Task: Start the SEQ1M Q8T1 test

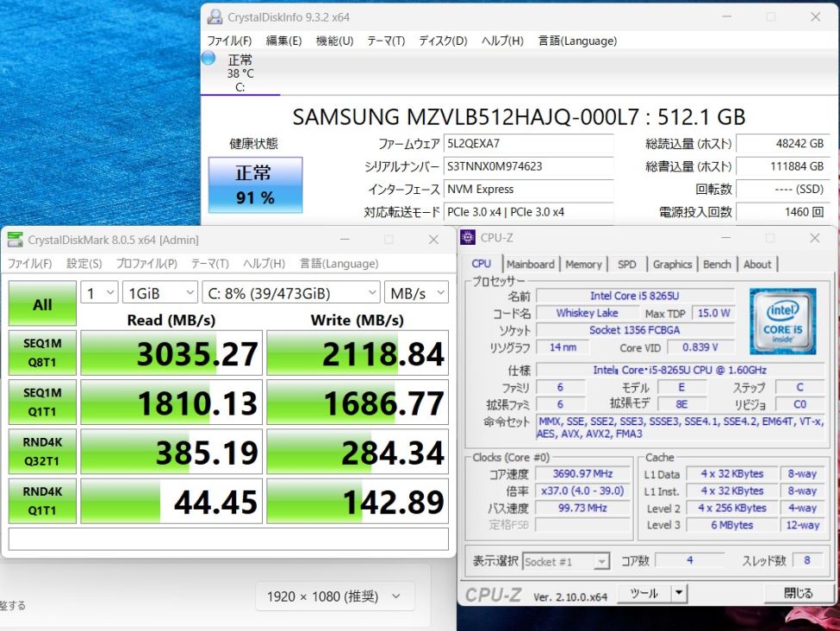Action: pyautogui.click(x=42, y=353)
